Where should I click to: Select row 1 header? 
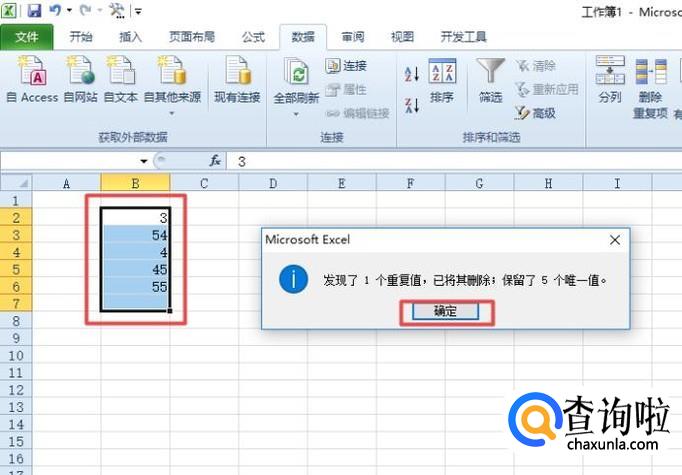click(x=16, y=201)
